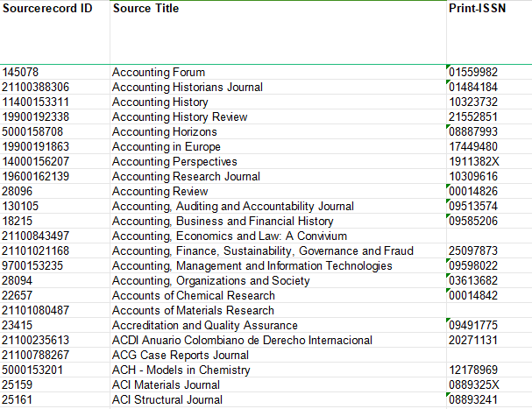Select the Accounting Forum title cell
This screenshot has width=532, height=409.
(x=159, y=72)
